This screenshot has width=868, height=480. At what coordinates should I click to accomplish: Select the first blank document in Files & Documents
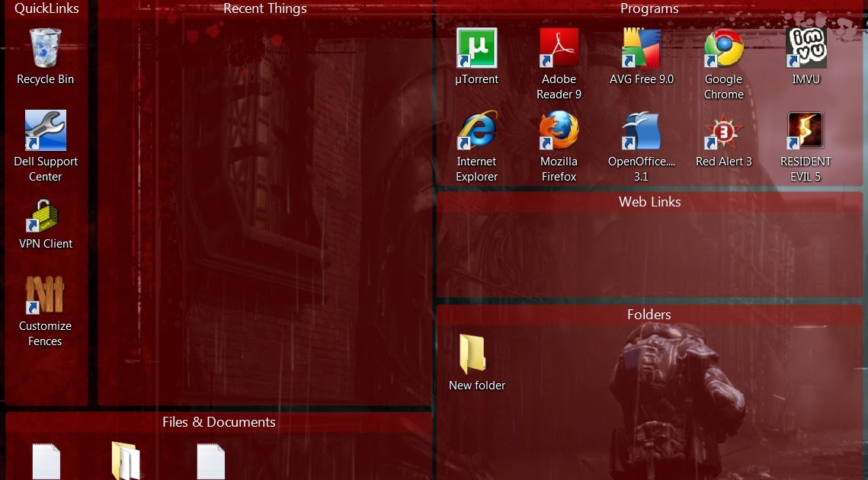pyautogui.click(x=46, y=461)
